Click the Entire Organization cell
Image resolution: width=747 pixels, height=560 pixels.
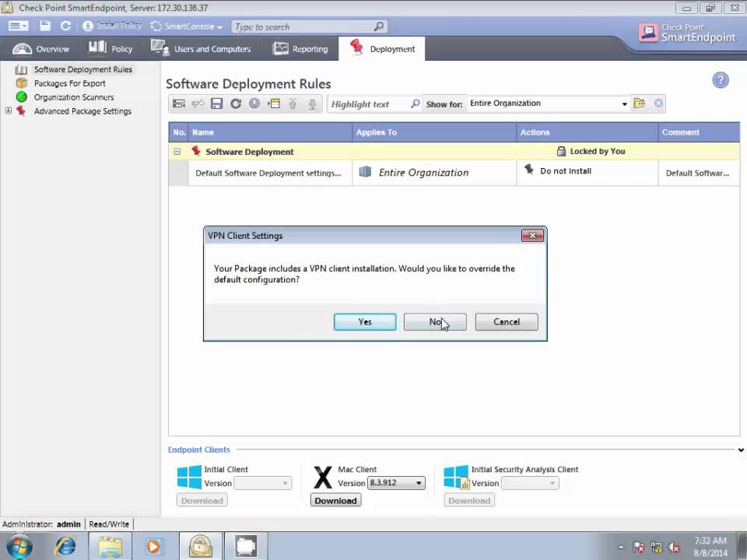point(434,173)
